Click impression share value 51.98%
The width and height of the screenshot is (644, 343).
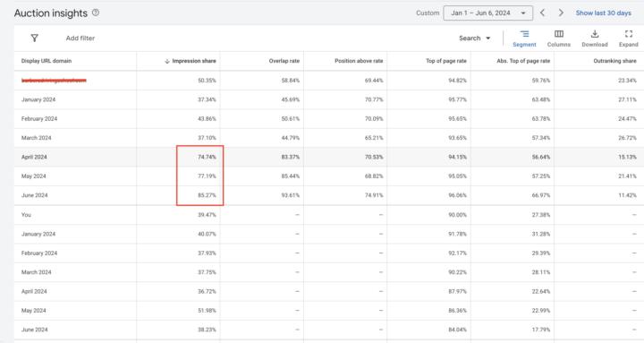pos(207,311)
